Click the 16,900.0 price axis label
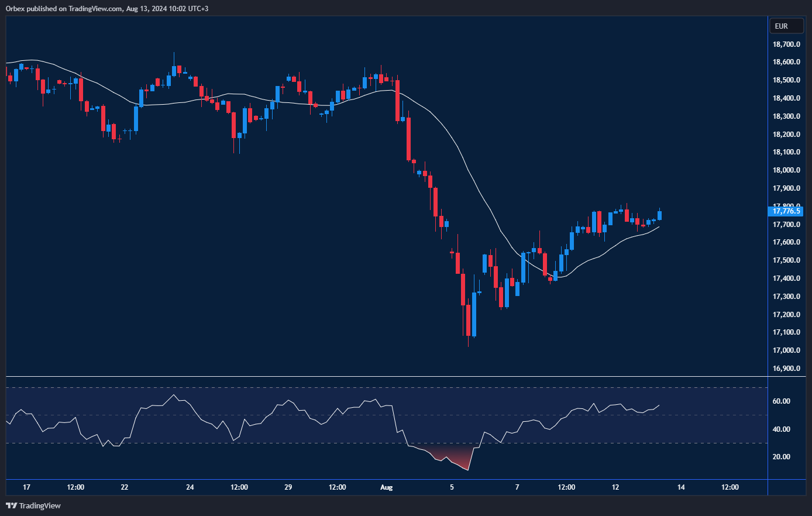 (x=786, y=369)
